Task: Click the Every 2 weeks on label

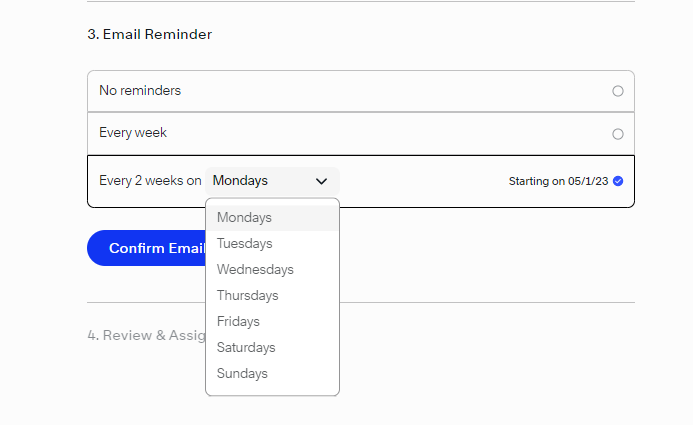Action: [x=150, y=181]
